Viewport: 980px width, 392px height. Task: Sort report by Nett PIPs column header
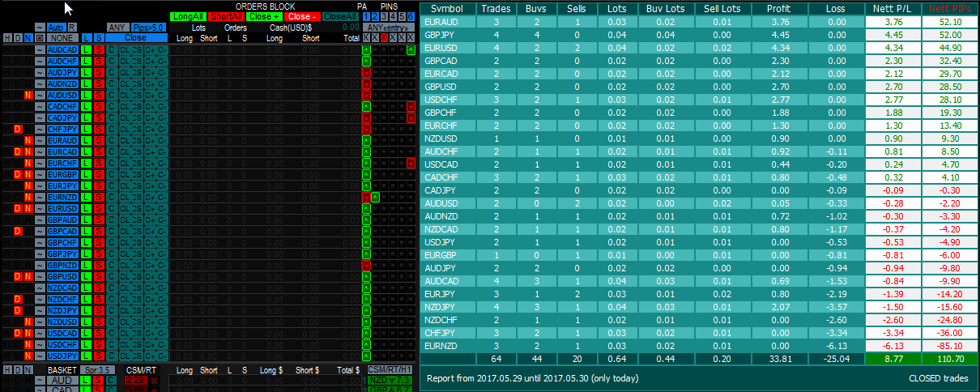point(949,8)
